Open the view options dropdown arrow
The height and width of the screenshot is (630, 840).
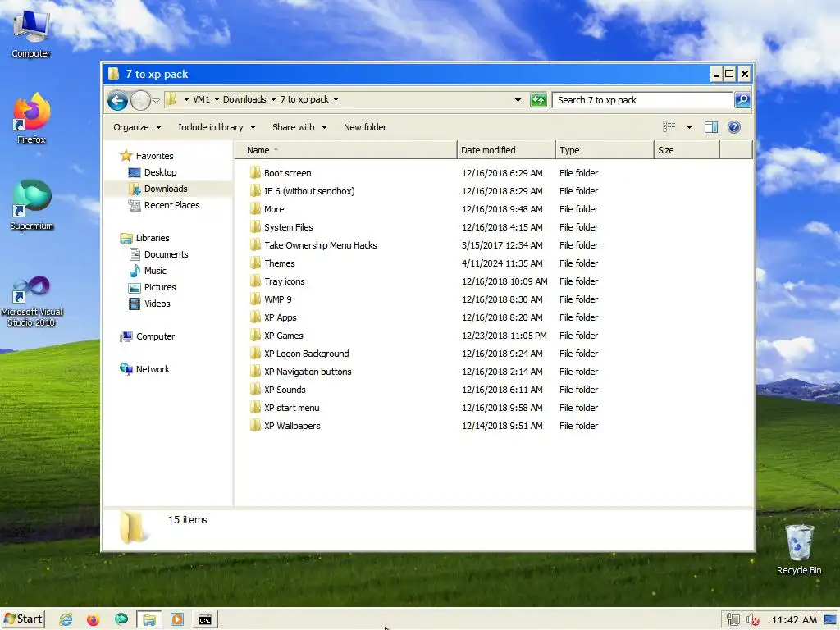[689, 127]
